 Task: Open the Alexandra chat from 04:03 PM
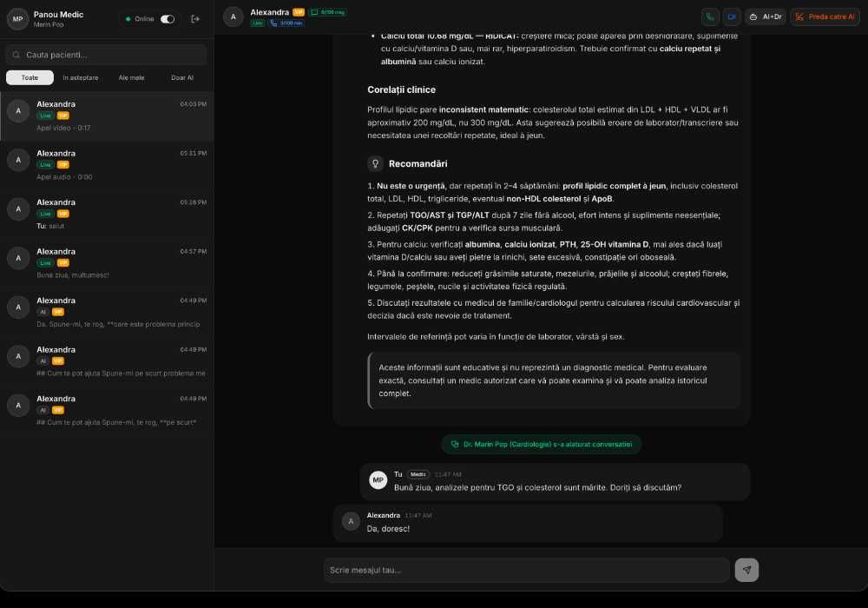click(107, 116)
